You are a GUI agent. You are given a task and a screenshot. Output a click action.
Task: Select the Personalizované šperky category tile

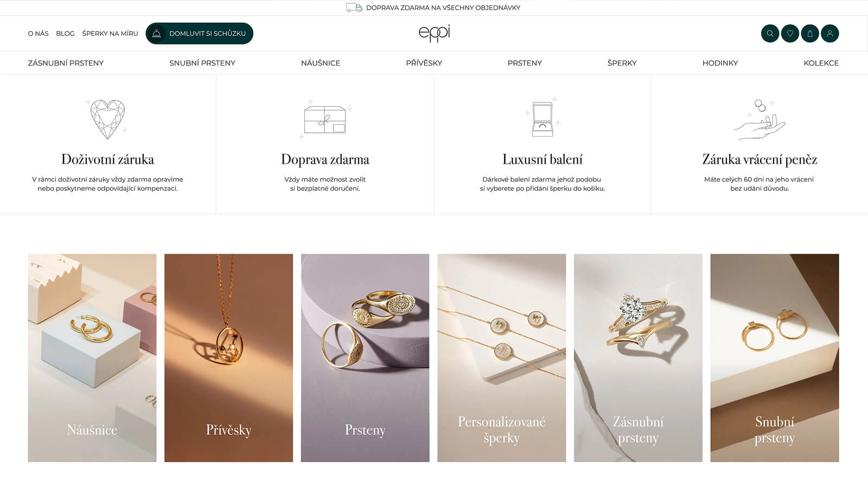pos(501,358)
